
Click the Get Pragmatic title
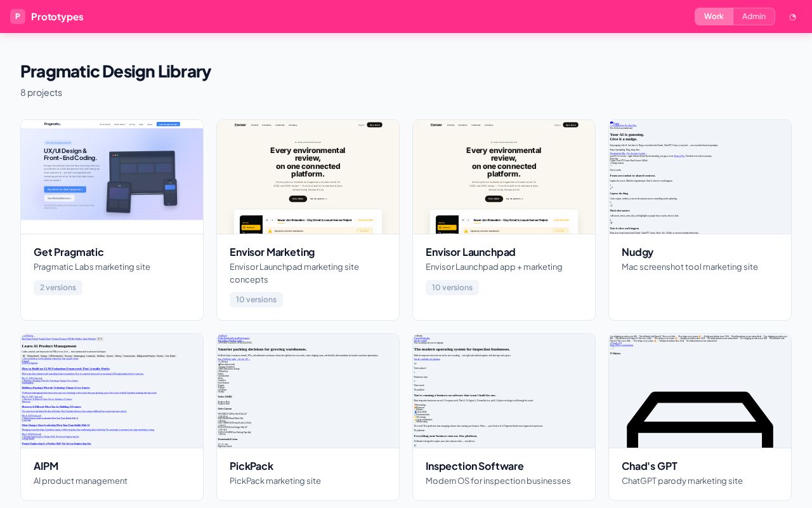coord(69,252)
